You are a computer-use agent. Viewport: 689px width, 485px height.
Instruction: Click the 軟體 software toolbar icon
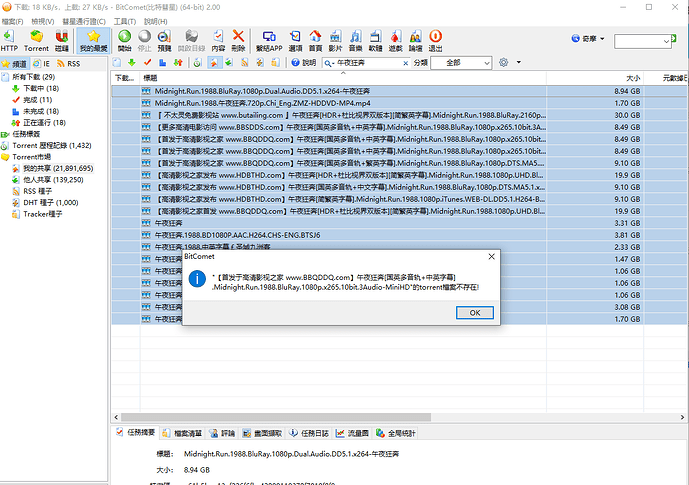[375, 40]
